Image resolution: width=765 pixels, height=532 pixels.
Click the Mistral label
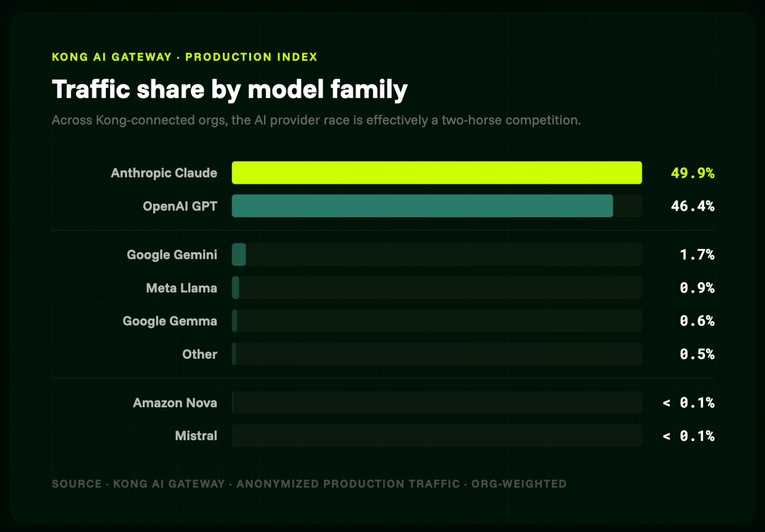pyautogui.click(x=196, y=436)
